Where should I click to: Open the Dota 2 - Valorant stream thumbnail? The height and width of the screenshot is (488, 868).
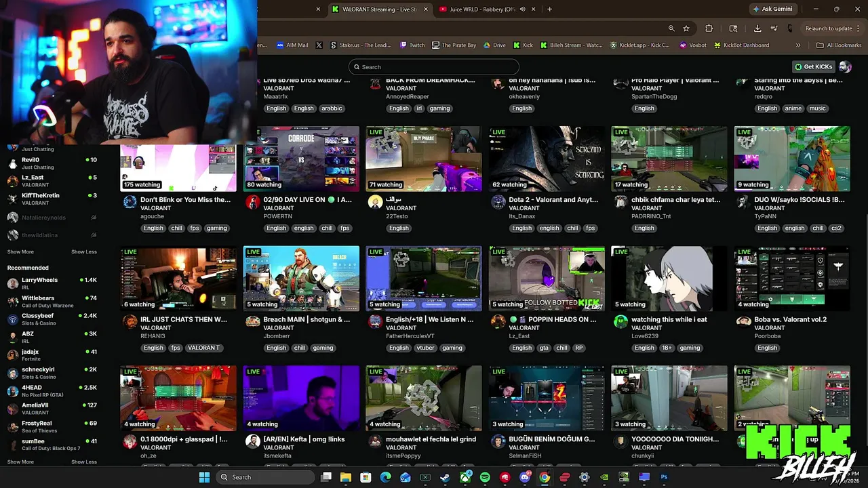tap(547, 159)
